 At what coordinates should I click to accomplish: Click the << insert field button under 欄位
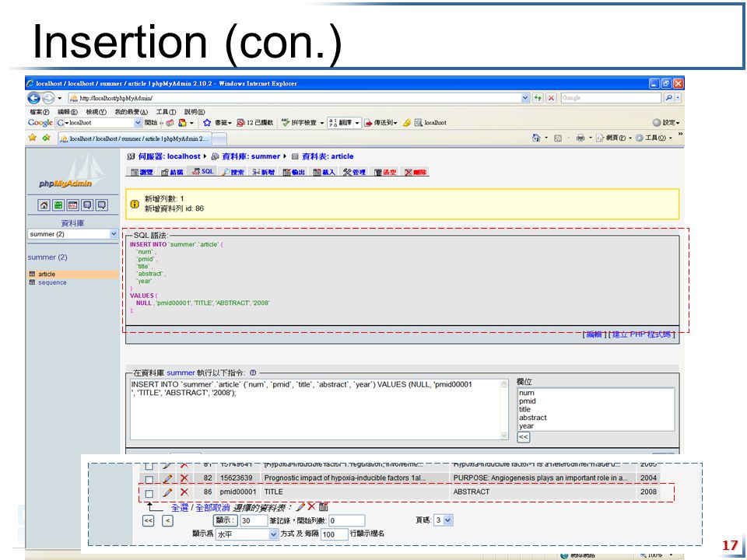[524, 437]
